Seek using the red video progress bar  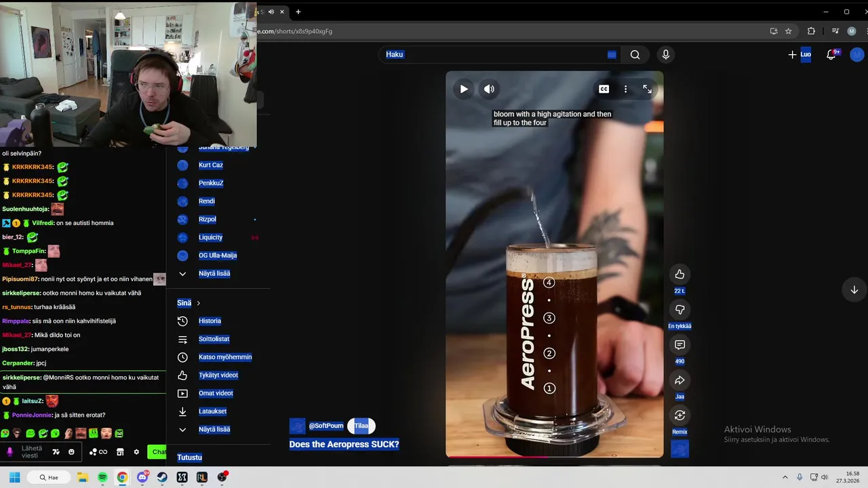pyautogui.click(x=554, y=457)
